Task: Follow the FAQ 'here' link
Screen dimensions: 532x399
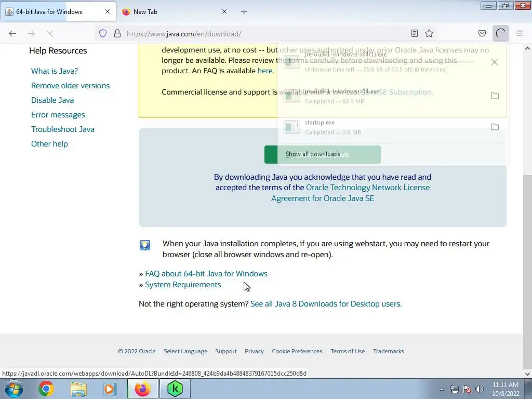Action: 264,71
